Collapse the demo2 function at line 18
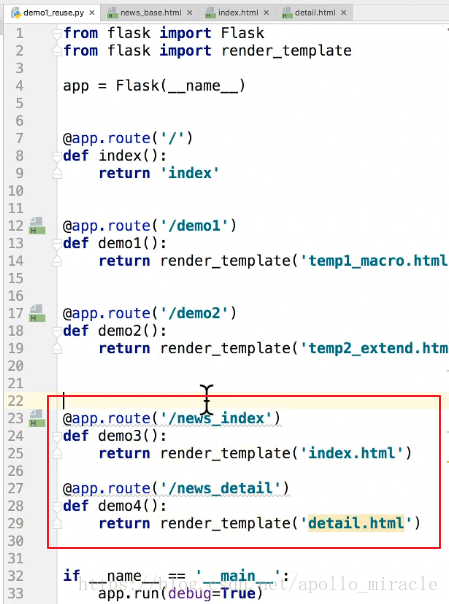The height and width of the screenshot is (604, 449). tap(57, 331)
